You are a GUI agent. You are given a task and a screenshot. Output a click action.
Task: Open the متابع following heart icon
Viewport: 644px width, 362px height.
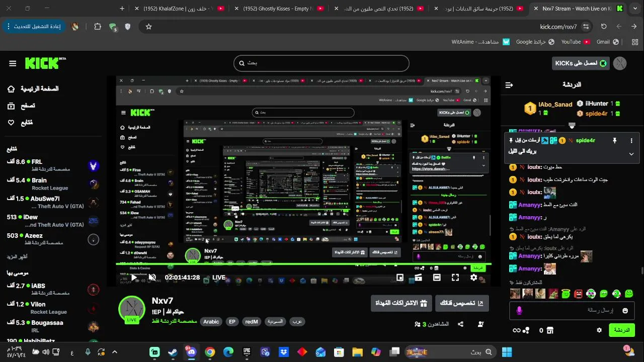click(11, 123)
